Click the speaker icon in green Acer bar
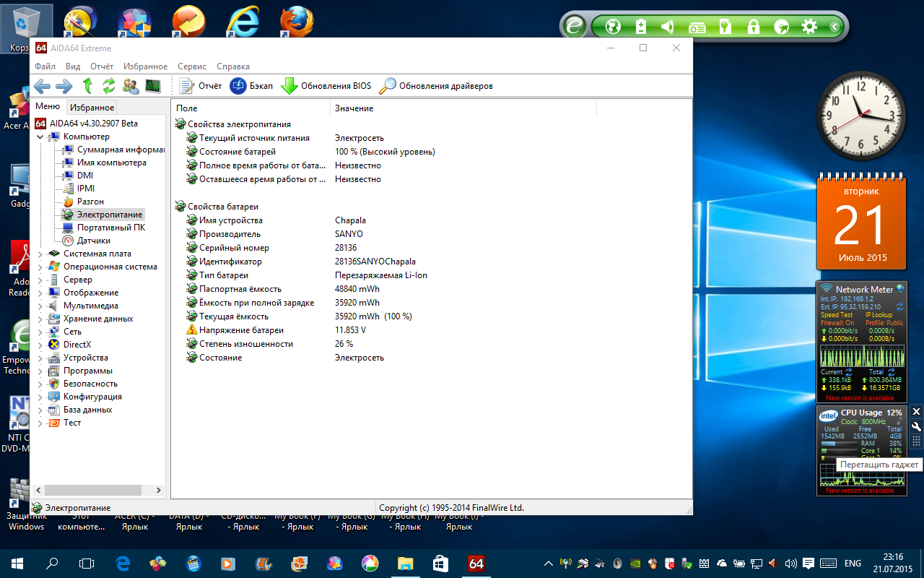The width and height of the screenshot is (924, 578). click(x=668, y=27)
